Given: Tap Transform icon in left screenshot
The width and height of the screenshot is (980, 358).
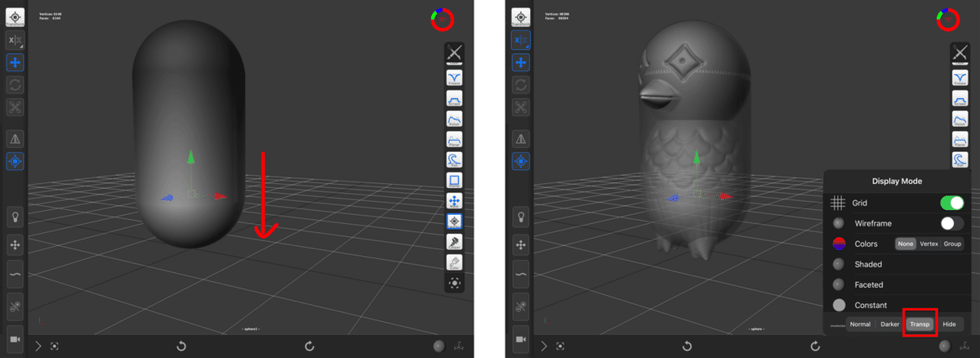Looking at the screenshot, I should tap(16, 17).
